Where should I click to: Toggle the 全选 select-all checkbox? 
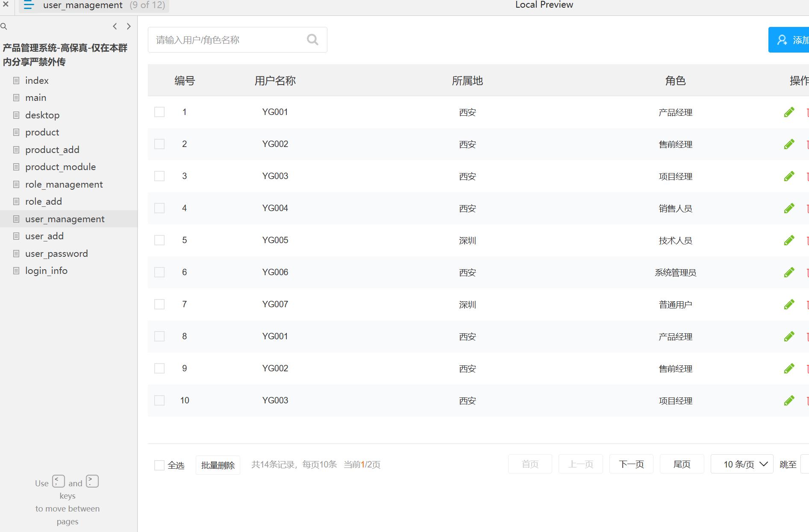click(159, 465)
